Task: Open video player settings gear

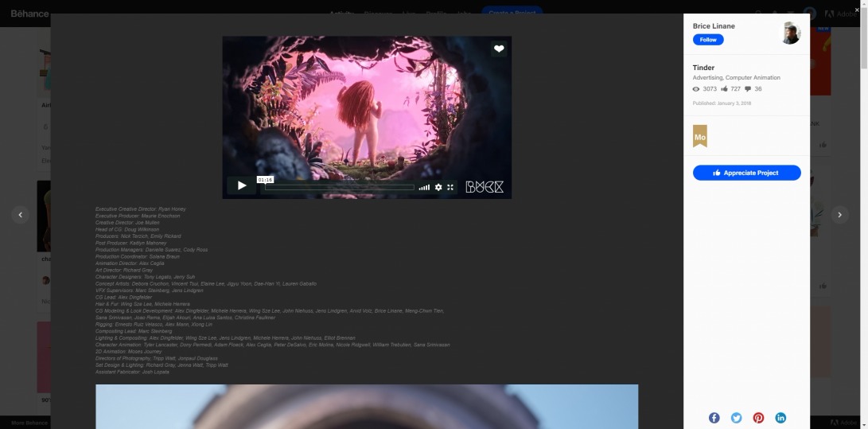Action: point(438,187)
